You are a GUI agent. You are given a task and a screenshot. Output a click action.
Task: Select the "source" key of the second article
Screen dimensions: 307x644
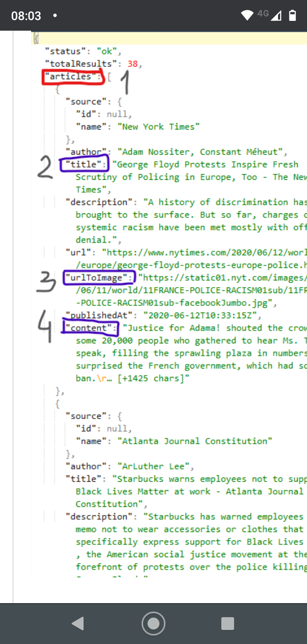86,416
